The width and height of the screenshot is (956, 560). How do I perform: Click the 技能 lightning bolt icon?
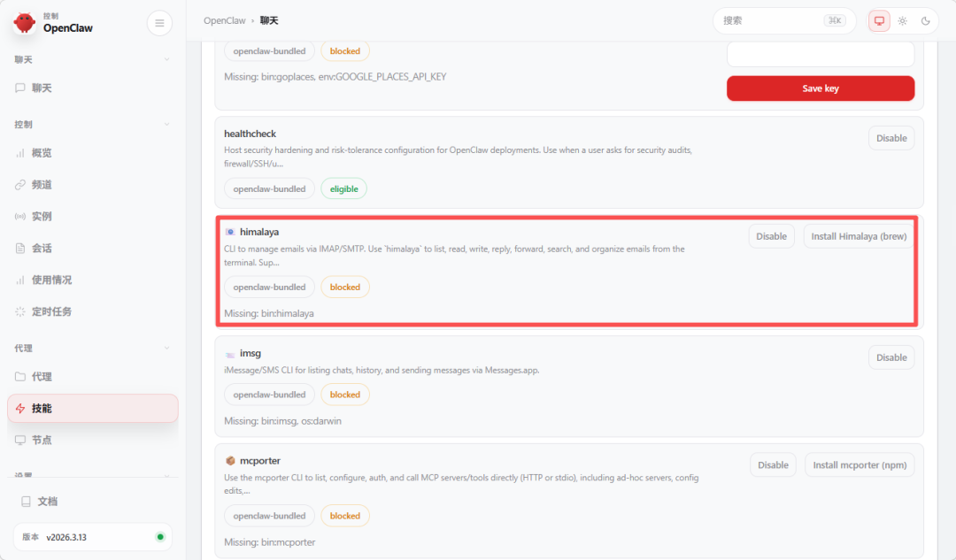point(20,408)
